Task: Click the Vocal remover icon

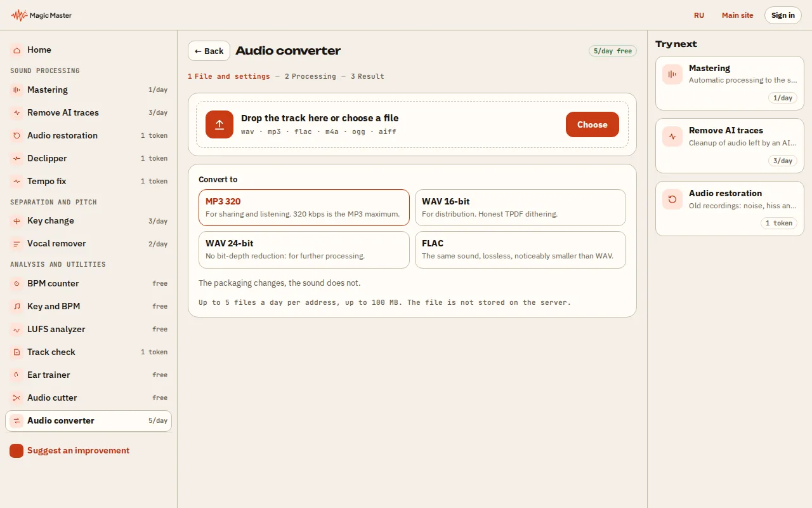Action: point(16,244)
